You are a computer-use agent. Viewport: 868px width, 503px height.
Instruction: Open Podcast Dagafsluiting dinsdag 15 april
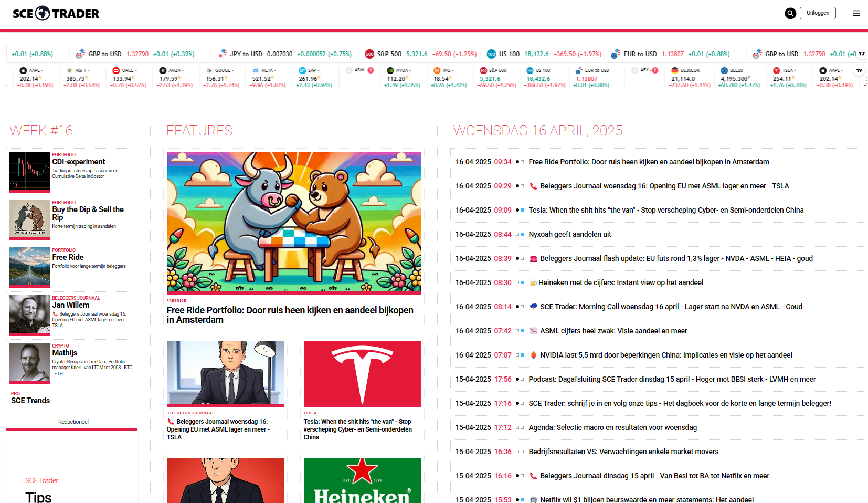672,379
